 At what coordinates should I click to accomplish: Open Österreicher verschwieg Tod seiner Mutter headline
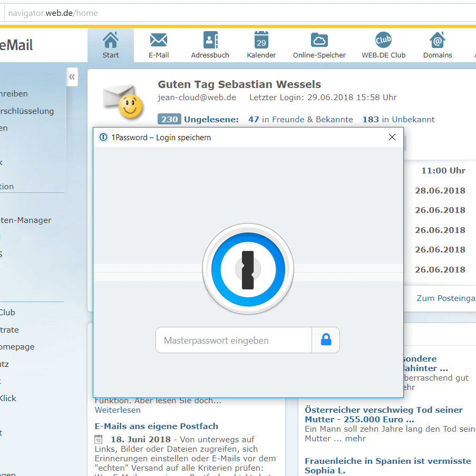pyautogui.click(x=383, y=414)
